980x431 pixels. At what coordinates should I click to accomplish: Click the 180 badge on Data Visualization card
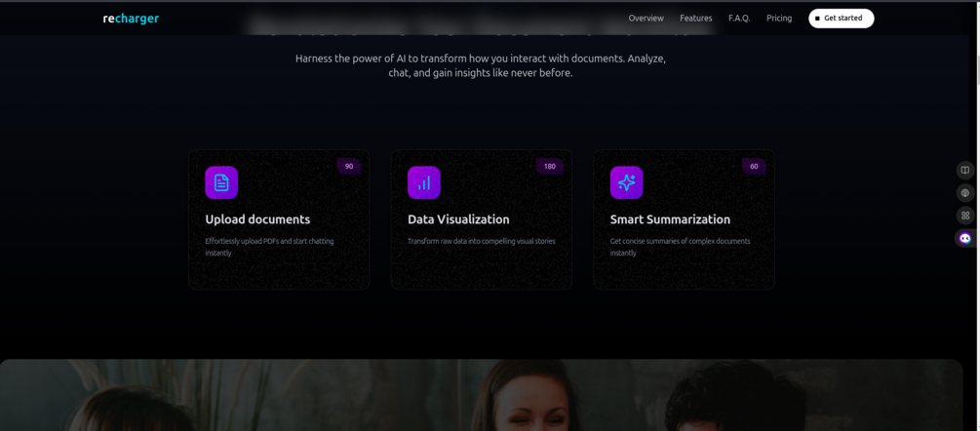click(549, 167)
